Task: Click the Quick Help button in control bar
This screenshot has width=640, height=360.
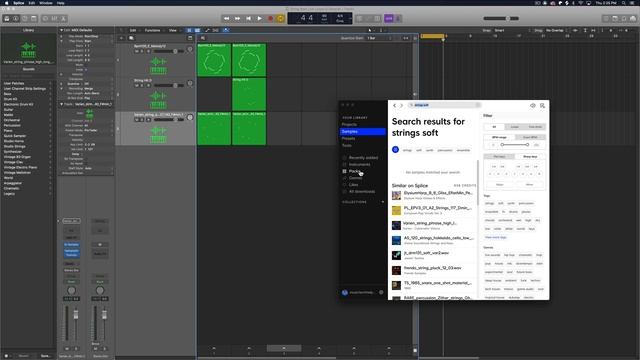Action: click(25, 18)
